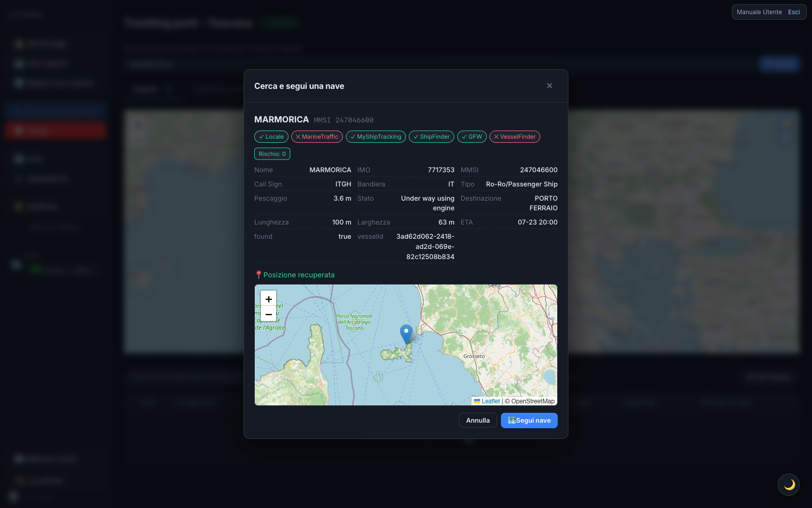Click the MarineTraffic source badge
812x508 pixels.
coord(317,137)
